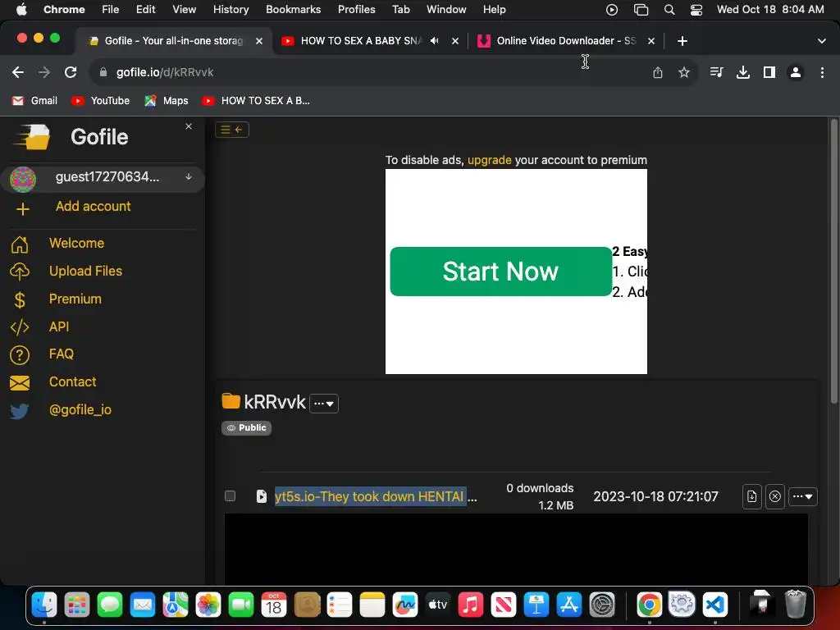
Task: Click the Upload Files cloud icon
Action: coord(20,272)
